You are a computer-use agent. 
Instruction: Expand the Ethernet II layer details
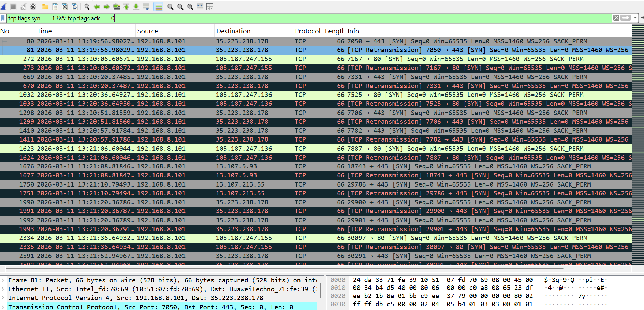3,289
